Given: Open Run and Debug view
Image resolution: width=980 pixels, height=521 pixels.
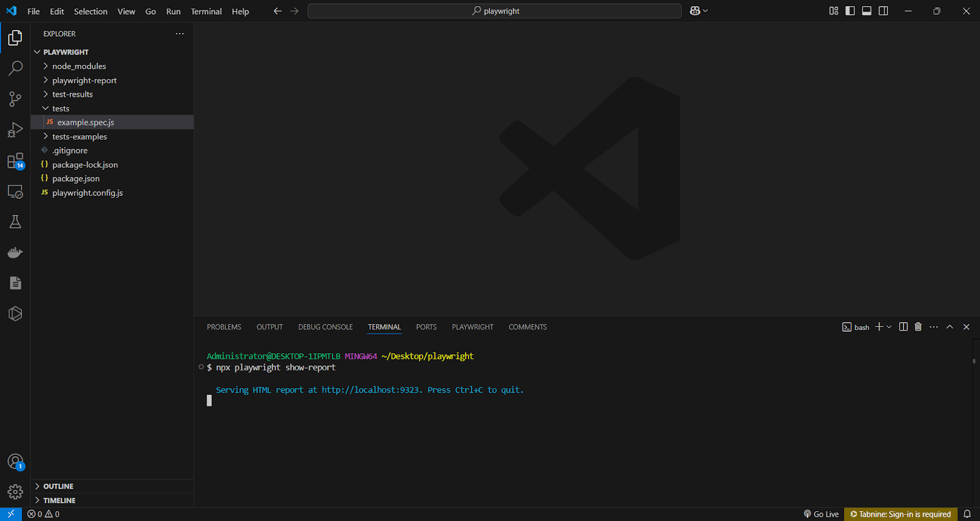Looking at the screenshot, I should pos(15,130).
